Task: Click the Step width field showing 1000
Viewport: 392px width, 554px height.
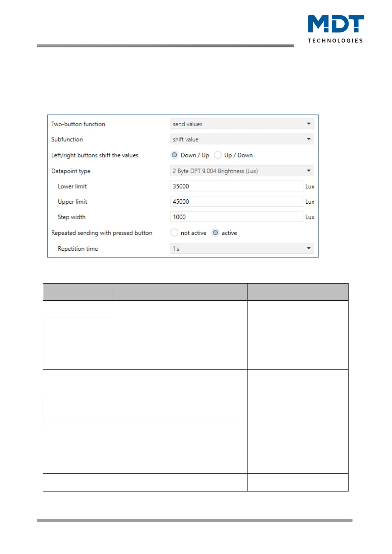Action: [x=236, y=217]
